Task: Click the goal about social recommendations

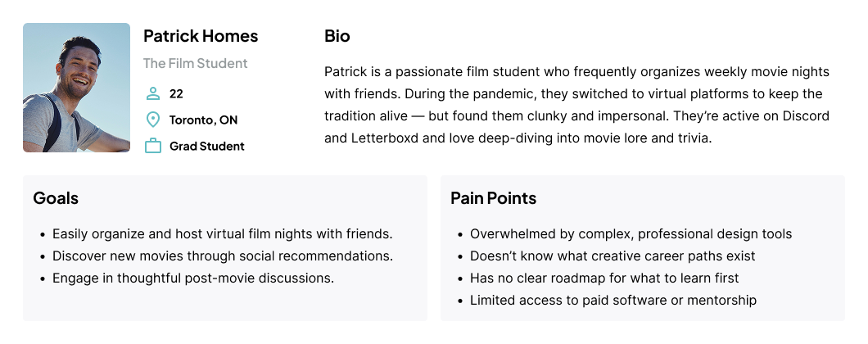Action: (x=223, y=256)
